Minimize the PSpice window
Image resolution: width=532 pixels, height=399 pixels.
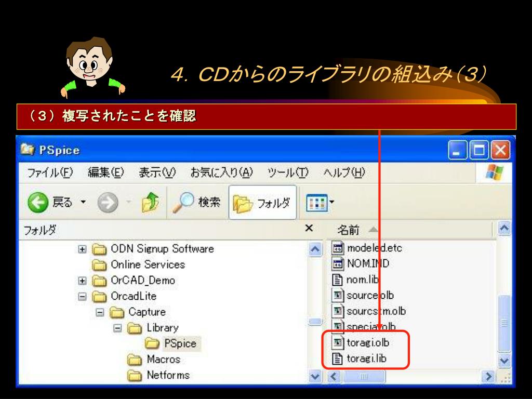[x=457, y=150]
